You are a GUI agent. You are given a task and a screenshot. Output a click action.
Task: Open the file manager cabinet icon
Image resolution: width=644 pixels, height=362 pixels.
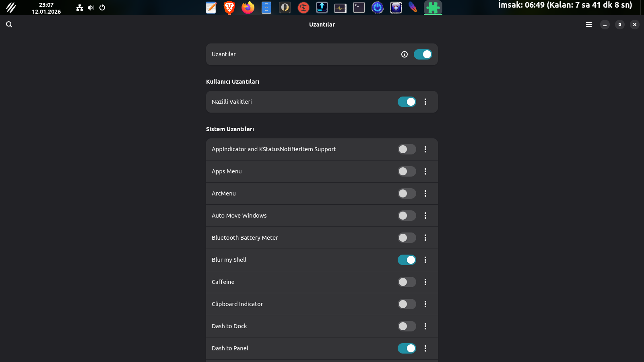tap(266, 8)
